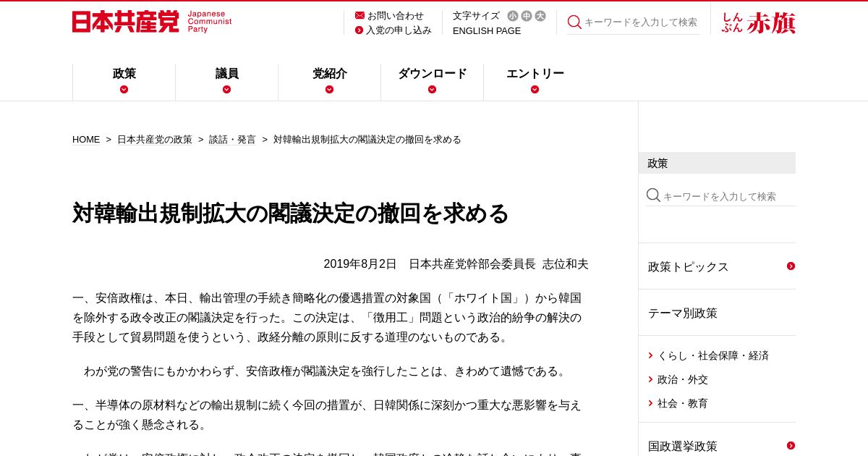868x456 pixels.
Task: Expand the chevron under ダウンロード
Action: pyautogui.click(x=433, y=89)
